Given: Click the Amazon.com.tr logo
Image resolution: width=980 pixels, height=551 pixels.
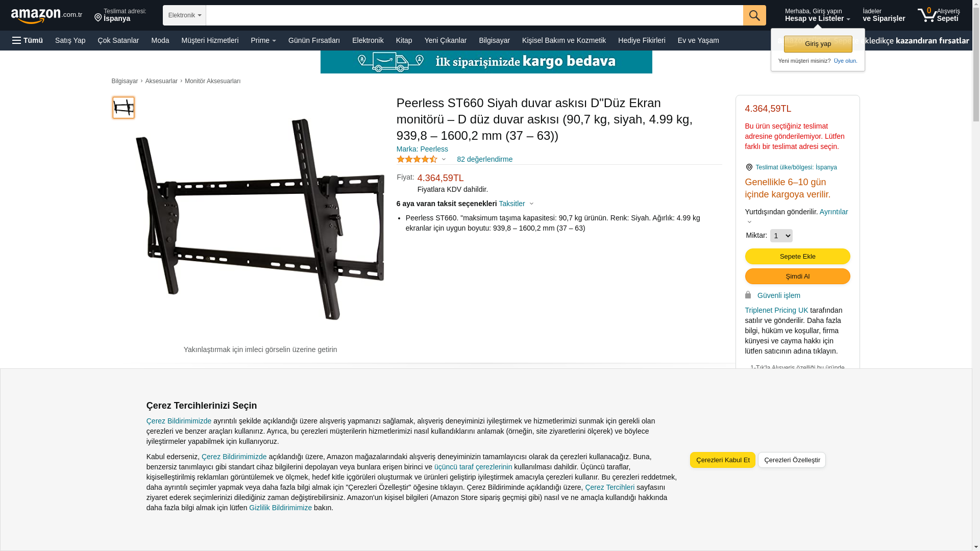Looking at the screenshot, I should pos(46,15).
